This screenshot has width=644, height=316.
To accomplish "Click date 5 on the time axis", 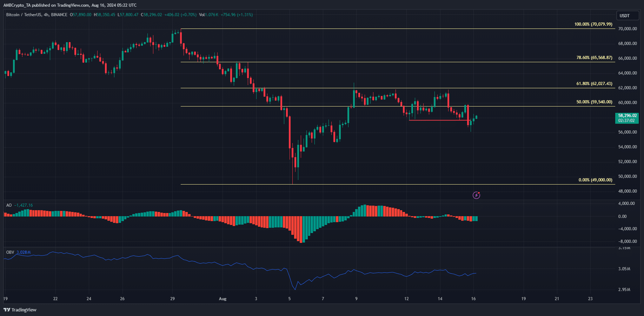I will (290, 299).
